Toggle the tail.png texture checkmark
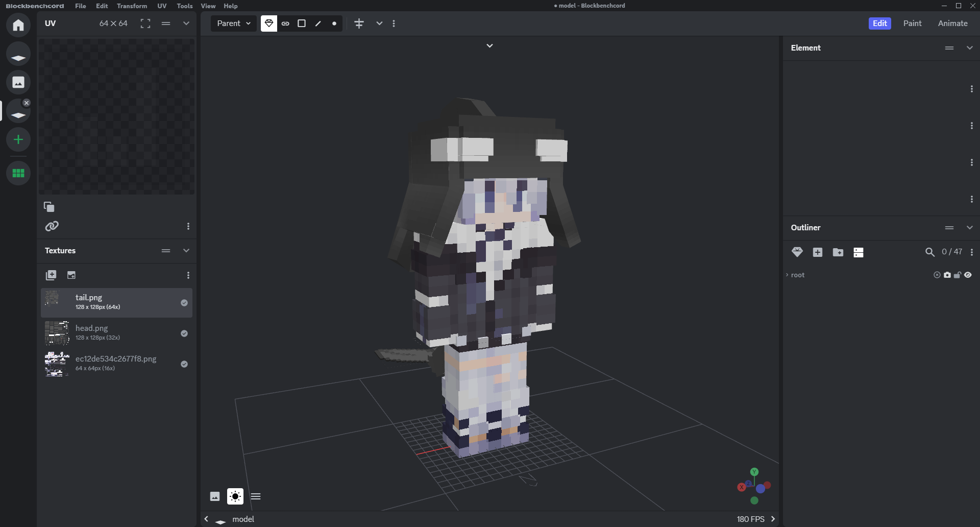Image resolution: width=980 pixels, height=527 pixels. click(184, 303)
